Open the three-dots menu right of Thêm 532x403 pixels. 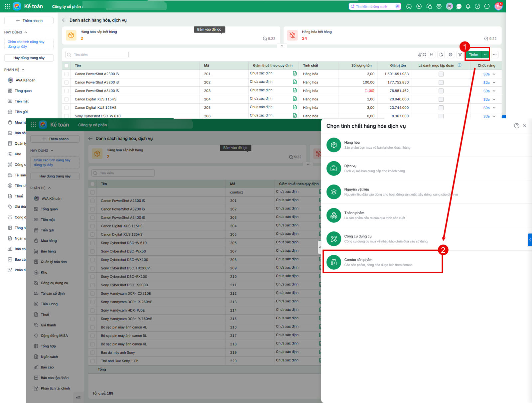tap(495, 55)
